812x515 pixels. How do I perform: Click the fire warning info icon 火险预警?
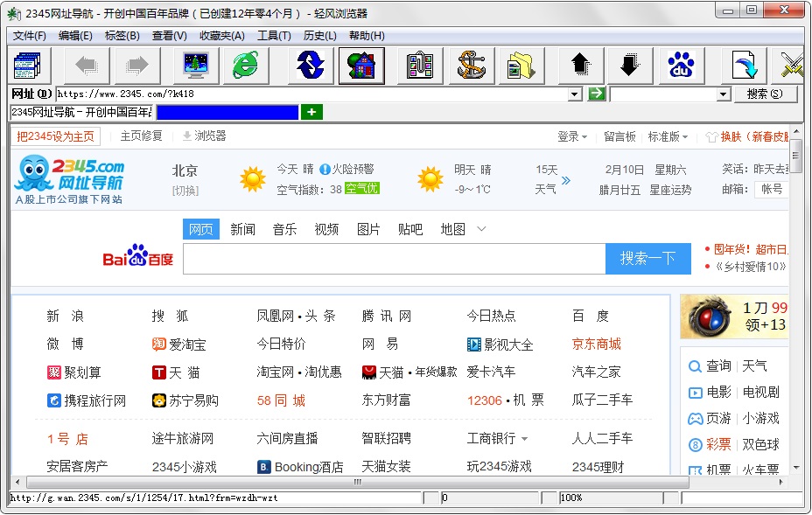tap(325, 170)
